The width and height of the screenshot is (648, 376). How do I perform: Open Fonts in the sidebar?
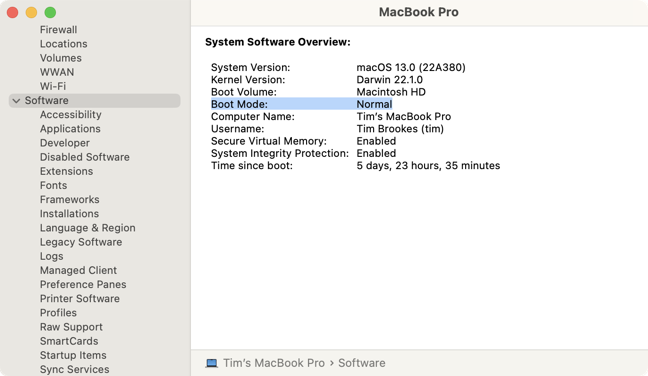pos(53,185)
